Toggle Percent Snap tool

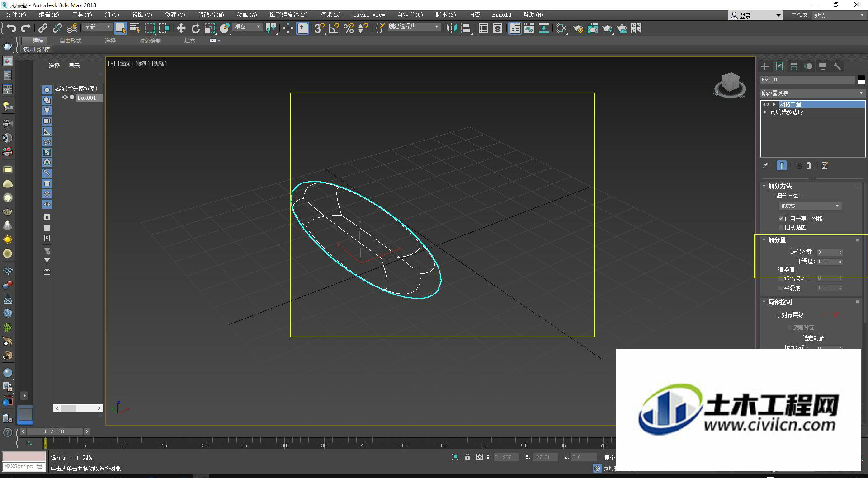tap(348, 28)
